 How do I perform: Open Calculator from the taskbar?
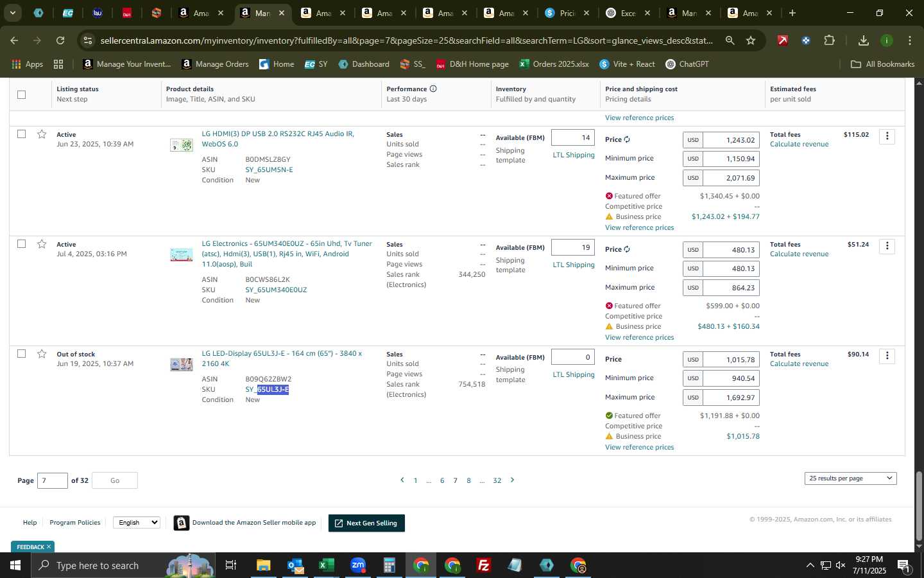click(389, 565)
